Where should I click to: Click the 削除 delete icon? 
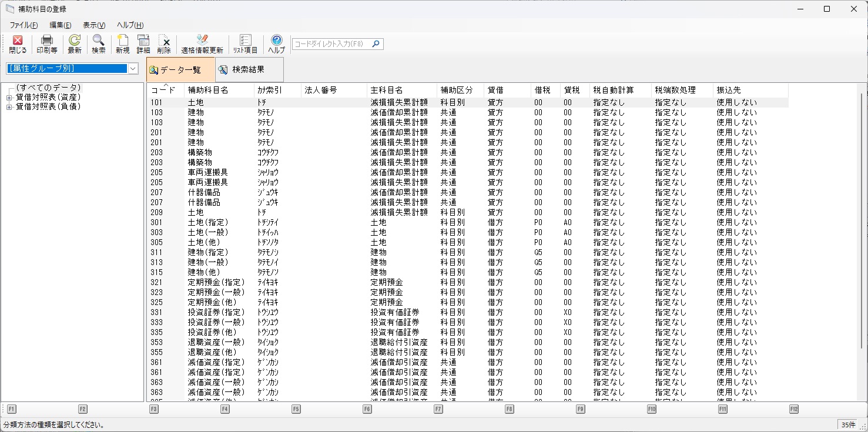[x=164, y=44]
